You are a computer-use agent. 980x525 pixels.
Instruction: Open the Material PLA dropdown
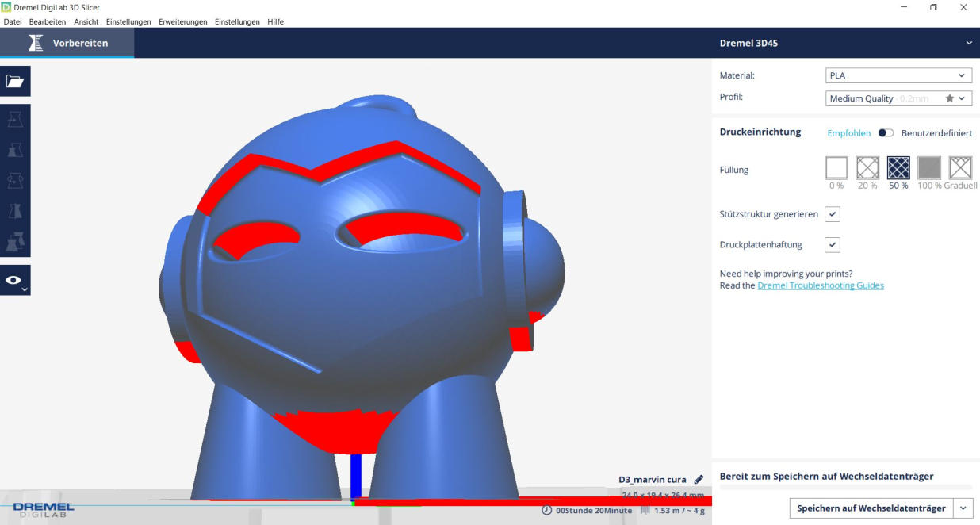tap(898, 75)
